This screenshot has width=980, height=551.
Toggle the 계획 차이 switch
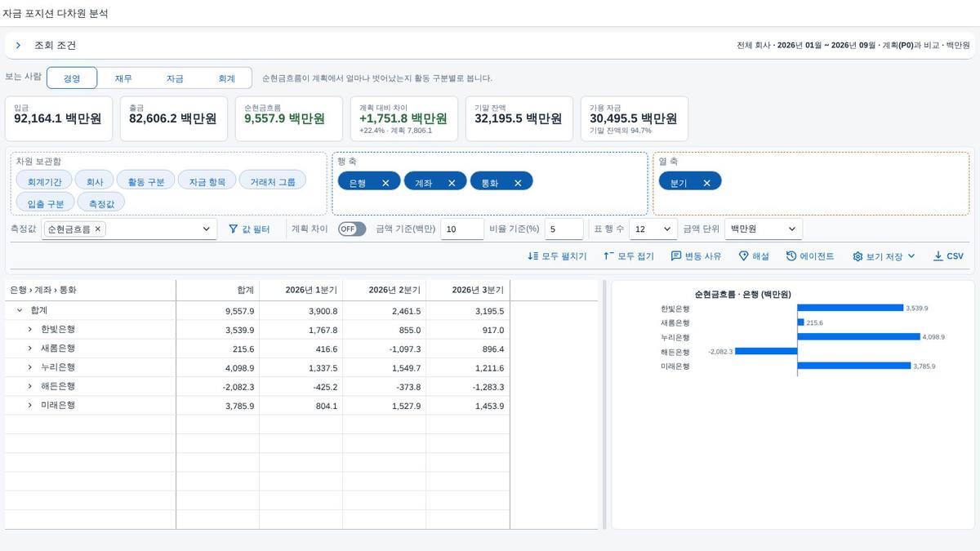click(352, 229)
